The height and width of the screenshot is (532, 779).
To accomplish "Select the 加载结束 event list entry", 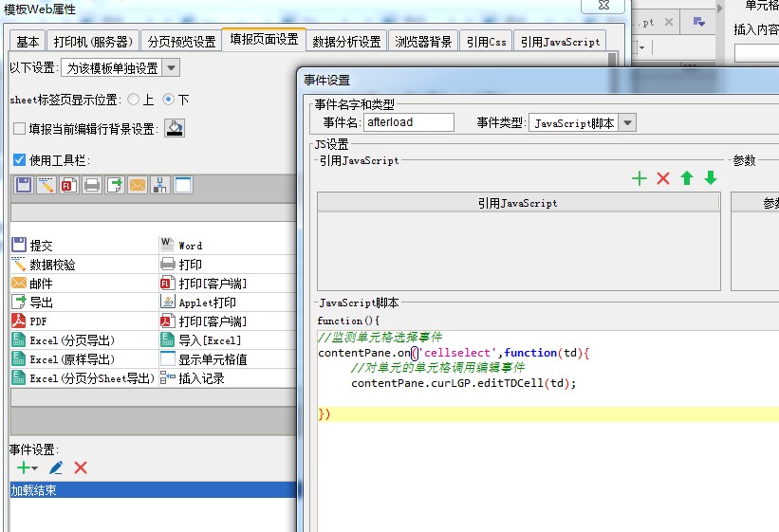I will 153,489.
